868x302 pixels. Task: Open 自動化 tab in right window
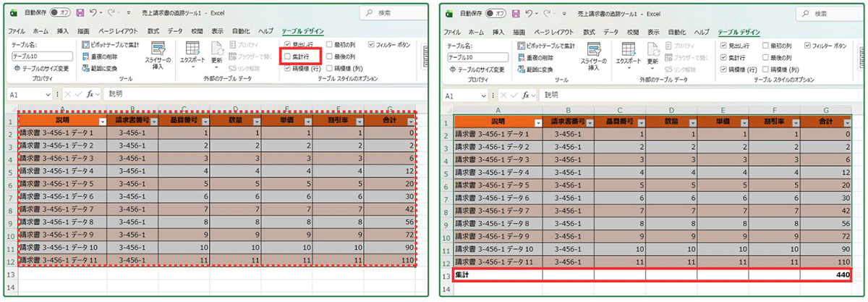(677, 31)
